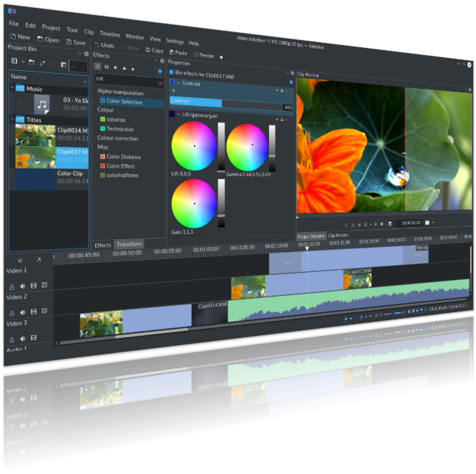Click timeline playhead marker at 00:01:15:00
The image size is (476, 474).
pos(307,248)
